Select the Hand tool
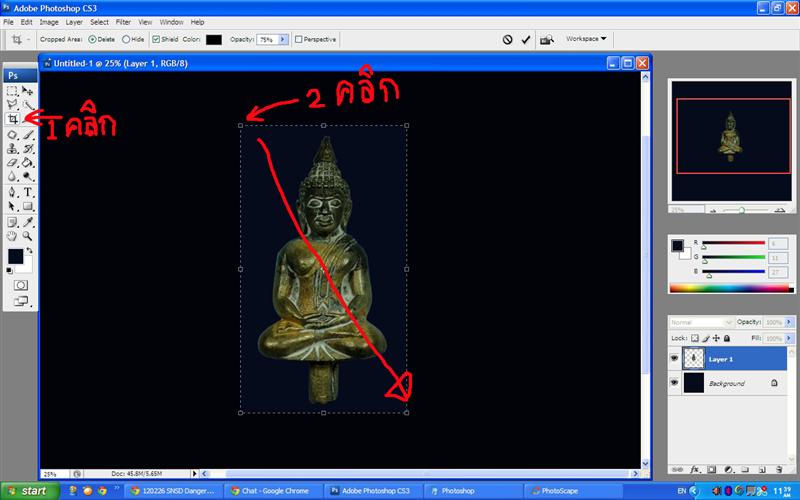The width and height of the screenshot is (800, 500). coord(12,236)
